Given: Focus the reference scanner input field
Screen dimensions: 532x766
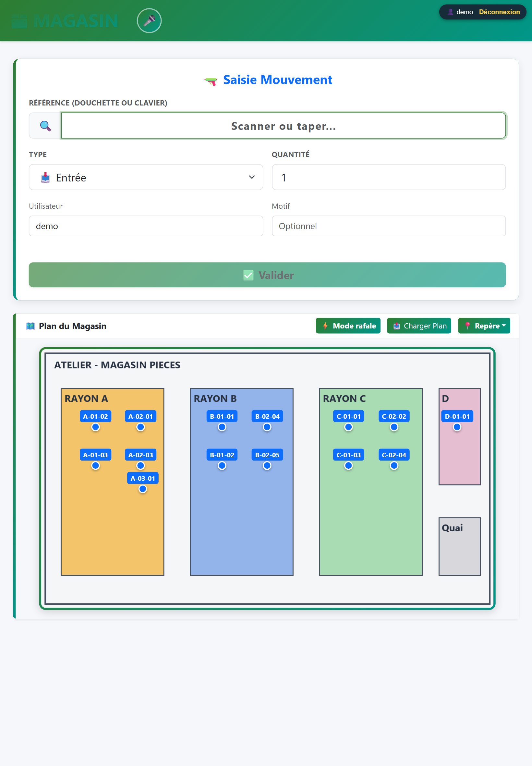Looking at the screenshot, I should coord(284,126).
